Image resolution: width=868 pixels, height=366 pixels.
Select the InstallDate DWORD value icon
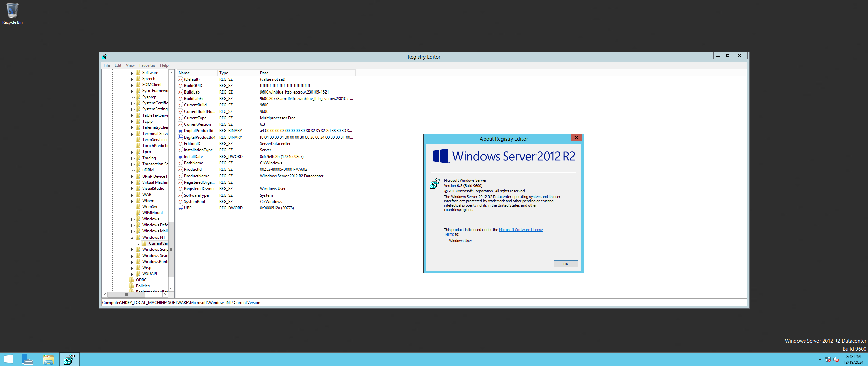181,156
